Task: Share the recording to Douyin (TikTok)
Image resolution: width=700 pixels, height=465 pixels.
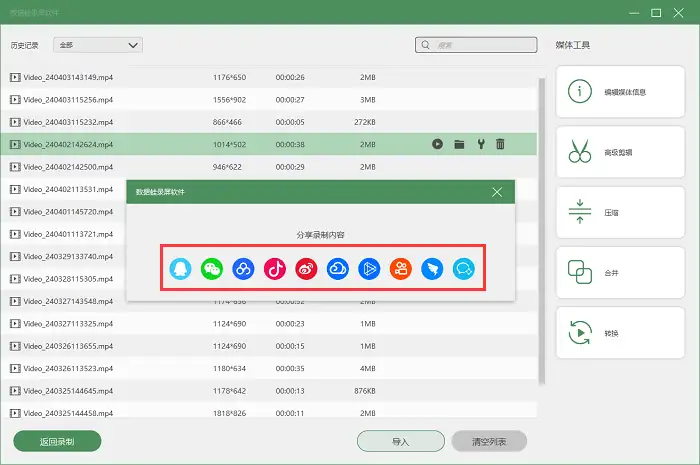Action: (x=275, y=269)
